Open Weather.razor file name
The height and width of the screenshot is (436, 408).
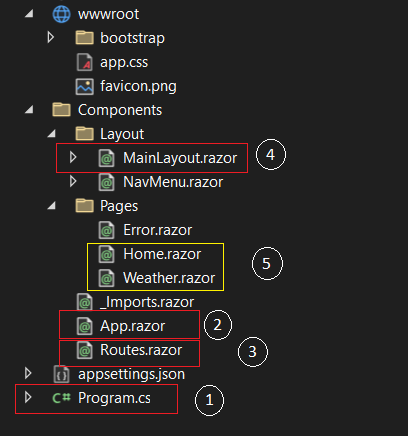169,278
